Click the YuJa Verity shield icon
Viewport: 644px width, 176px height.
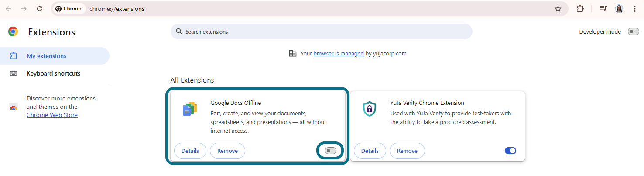tap(370, 108)
